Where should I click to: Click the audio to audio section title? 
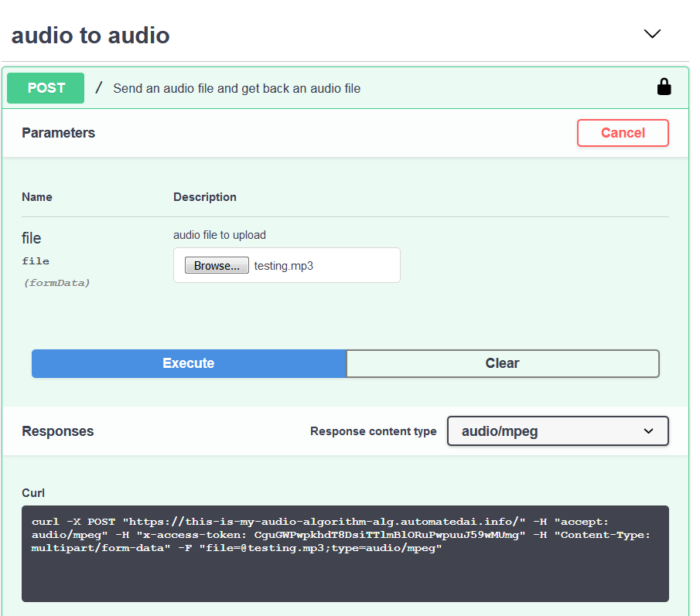coord(90,36)
